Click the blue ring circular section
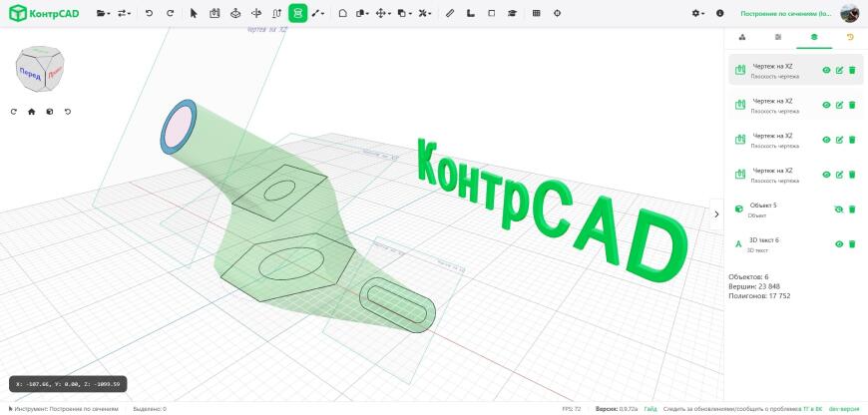This screenshot has width=868, height=415. coord(178,127)
